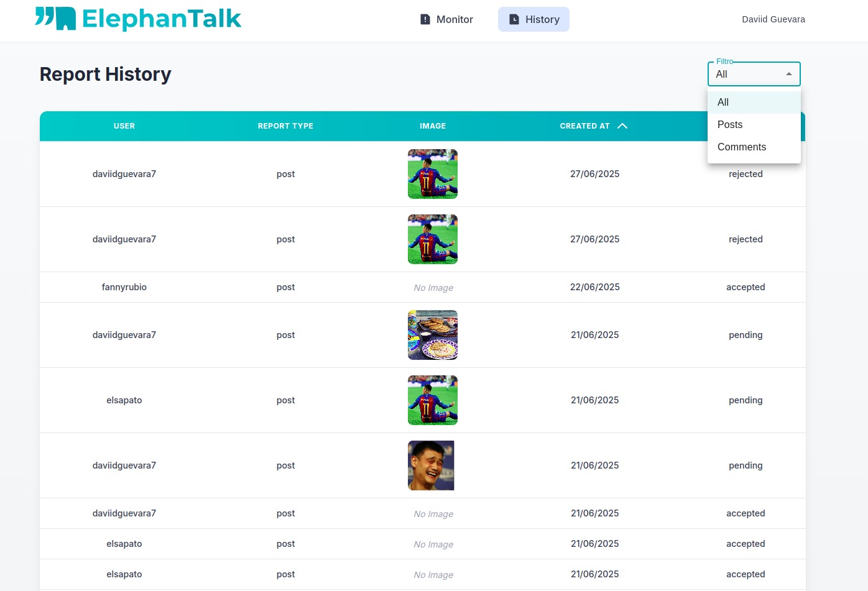
Task: Open the first row soccer player thumbnail
Action: pyautogui.click(x=433, y=174)
